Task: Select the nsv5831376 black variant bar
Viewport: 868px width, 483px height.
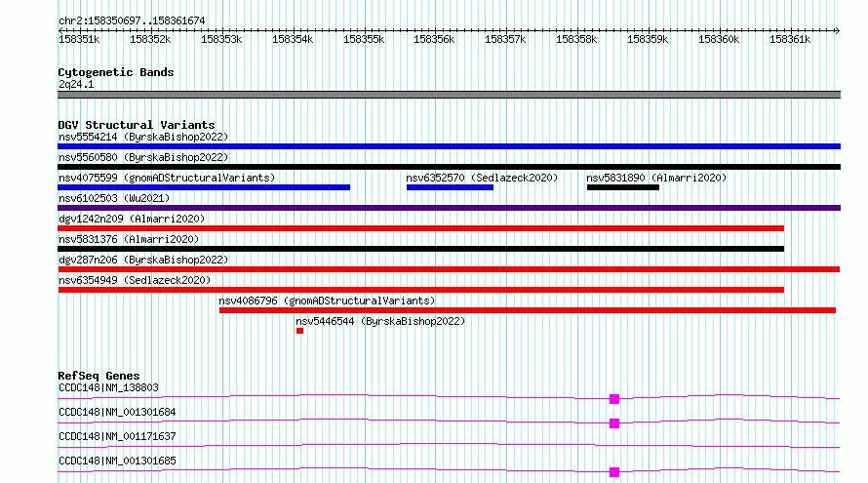Action: [420, 249]
